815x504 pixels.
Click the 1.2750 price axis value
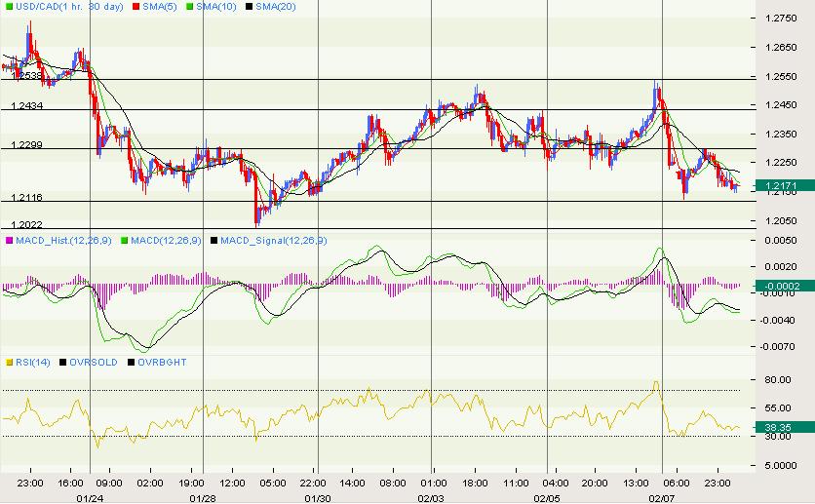tap(781, 19)
